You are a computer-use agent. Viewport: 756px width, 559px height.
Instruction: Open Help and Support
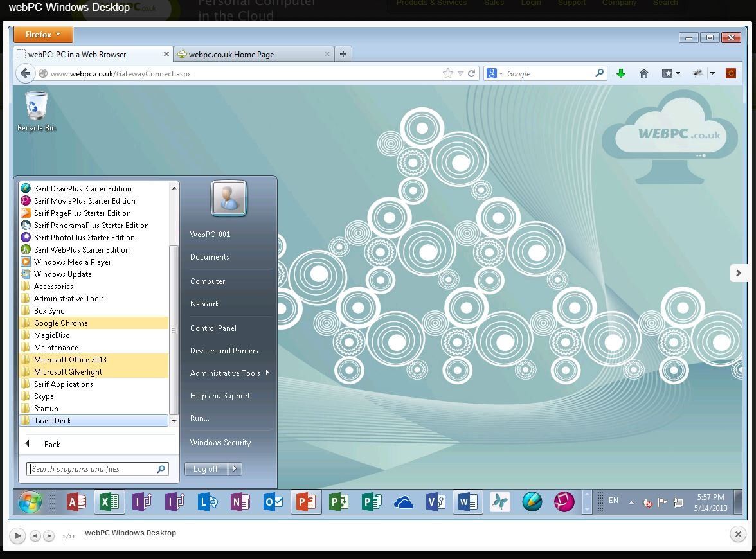pyautogui.click(x=220, y=396)
